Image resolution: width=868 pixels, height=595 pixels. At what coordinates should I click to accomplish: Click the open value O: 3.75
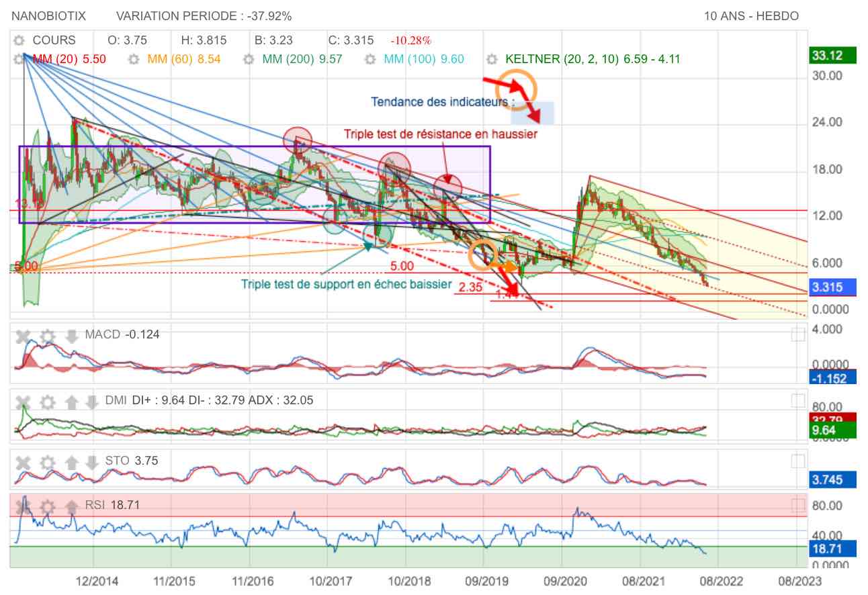click(128, 40)
